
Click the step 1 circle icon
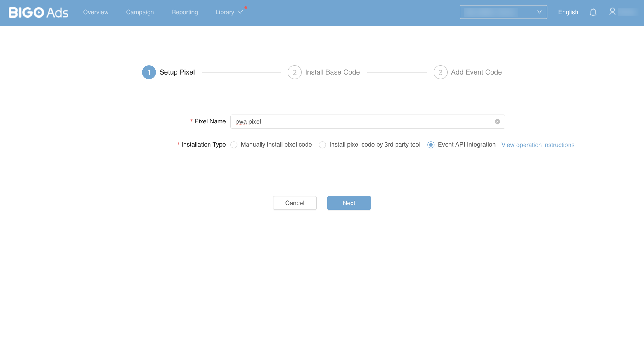click(x=149, y=72)
